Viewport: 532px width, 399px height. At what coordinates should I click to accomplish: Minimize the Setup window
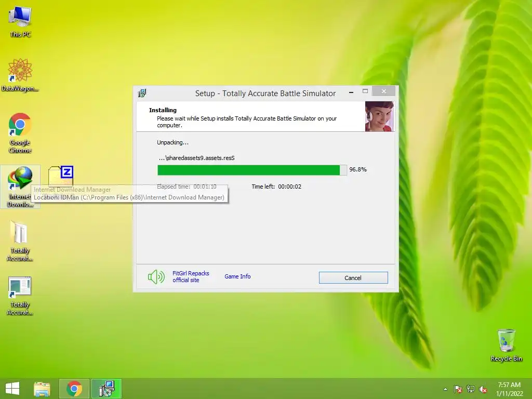point(351,91)
